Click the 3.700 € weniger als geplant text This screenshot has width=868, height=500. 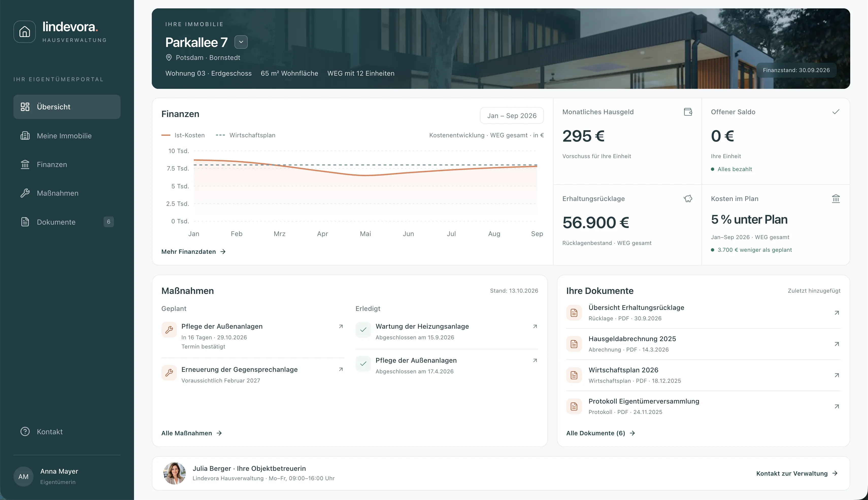pos(755,250)
